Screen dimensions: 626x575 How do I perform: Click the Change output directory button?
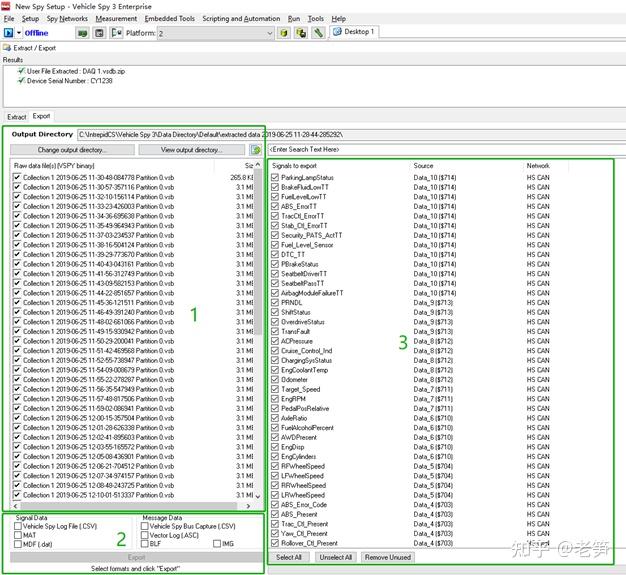(x=71, y=150)
